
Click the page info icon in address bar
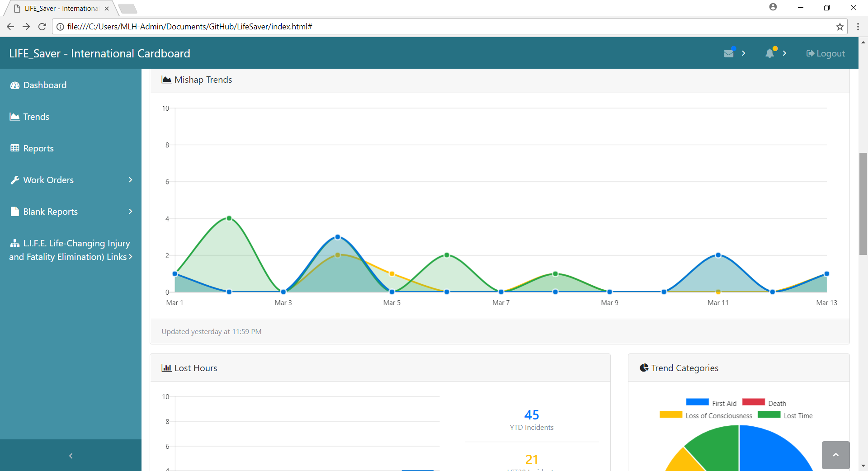click(60, 27)
